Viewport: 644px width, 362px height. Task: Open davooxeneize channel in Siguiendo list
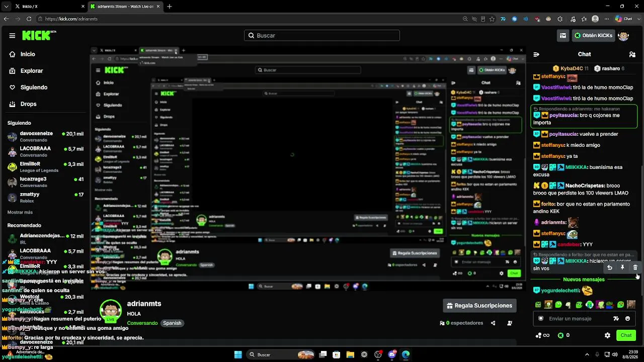point(45,137)
